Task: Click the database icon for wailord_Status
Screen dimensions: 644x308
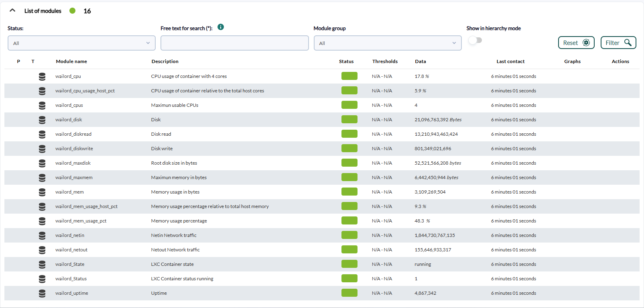Action: pos(42,279)
